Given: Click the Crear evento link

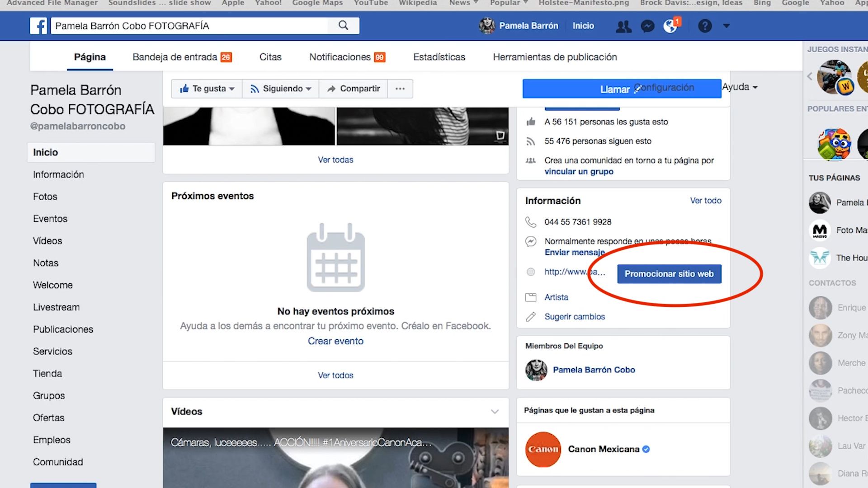Looking at the screenshot, I should (x=335, y=341).
